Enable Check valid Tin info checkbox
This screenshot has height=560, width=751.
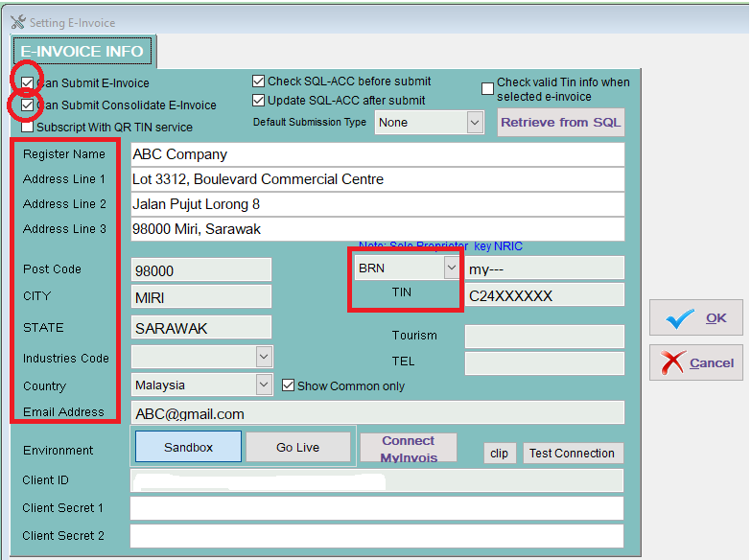487,89
